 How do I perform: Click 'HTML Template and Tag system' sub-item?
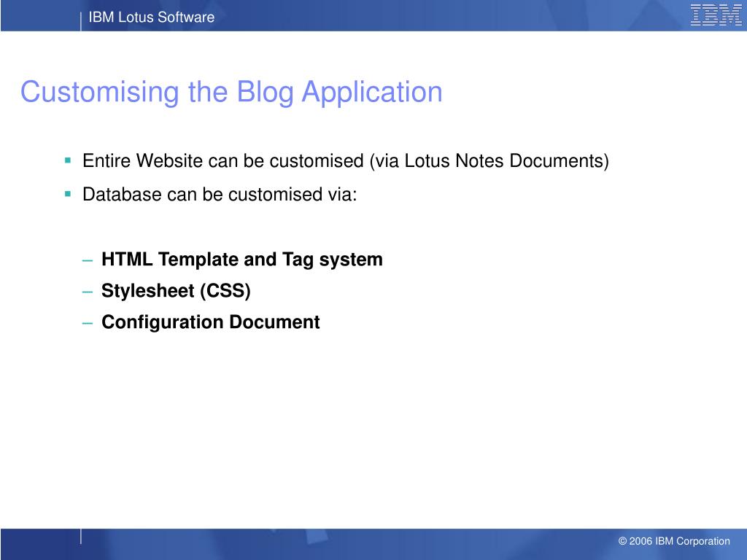(242, 260)
